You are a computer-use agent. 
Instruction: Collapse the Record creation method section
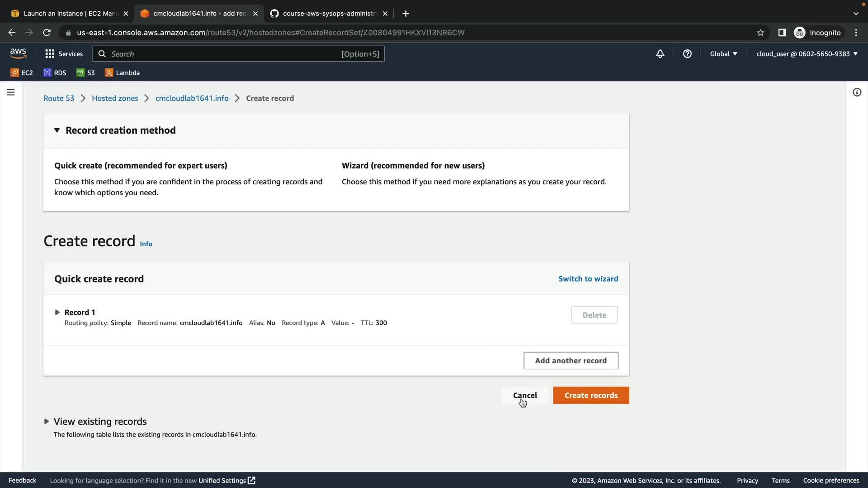coord(57,130)
